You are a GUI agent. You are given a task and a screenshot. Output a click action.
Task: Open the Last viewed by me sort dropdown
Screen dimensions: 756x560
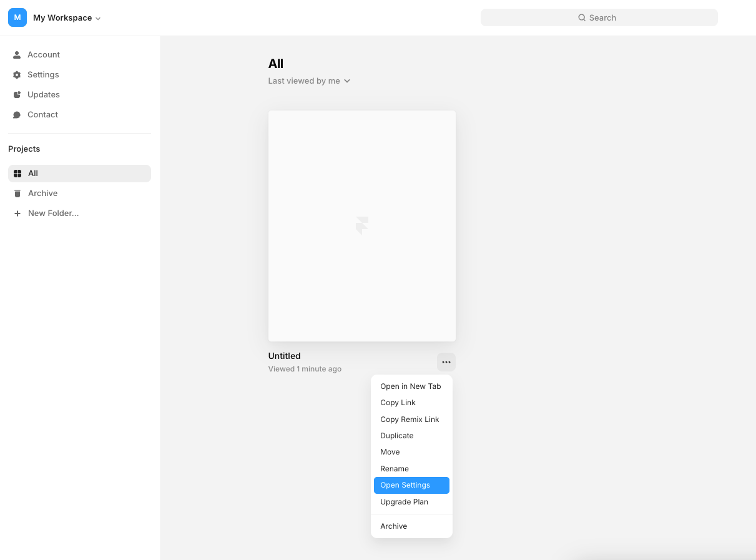coord(310,81)
